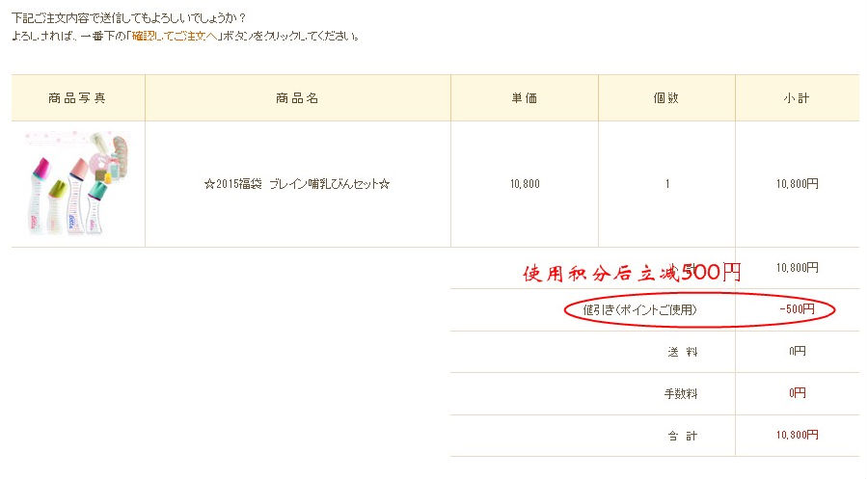Click the 0円 value beside 送料
868x479 pixels.
(x=797, y=352)
